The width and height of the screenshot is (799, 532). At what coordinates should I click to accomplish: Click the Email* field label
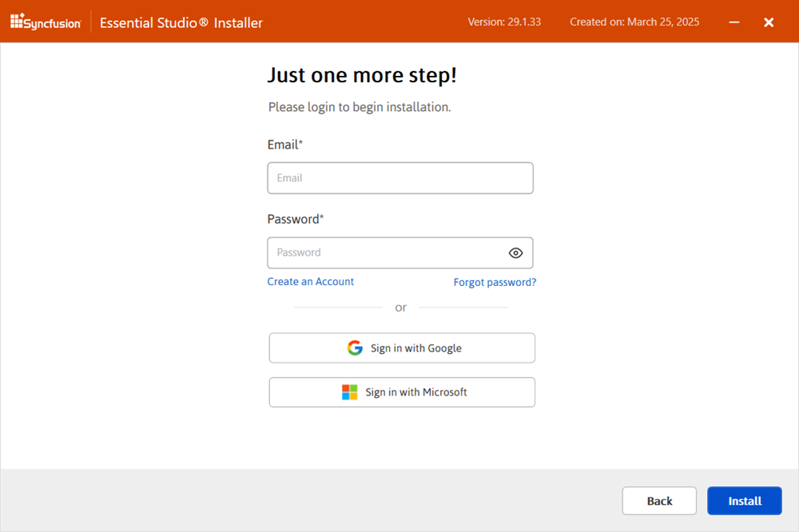[285, 145]
